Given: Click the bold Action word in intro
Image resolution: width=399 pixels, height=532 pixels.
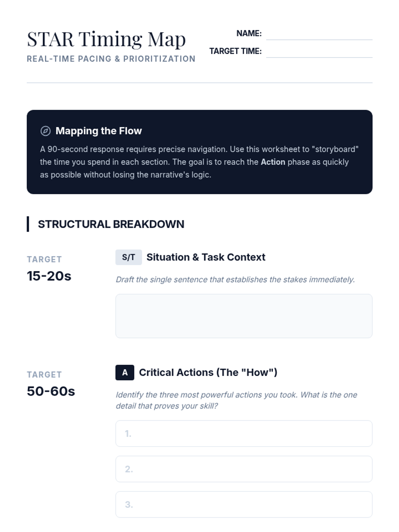Looking at the screenshot, I should pyautogui.click(x=273, y=162).
